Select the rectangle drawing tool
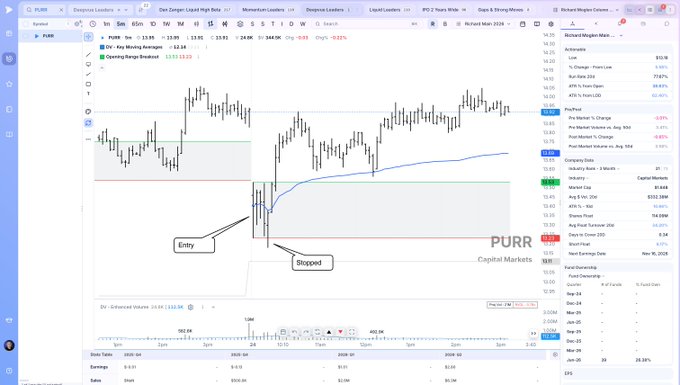 pos(88,84)
